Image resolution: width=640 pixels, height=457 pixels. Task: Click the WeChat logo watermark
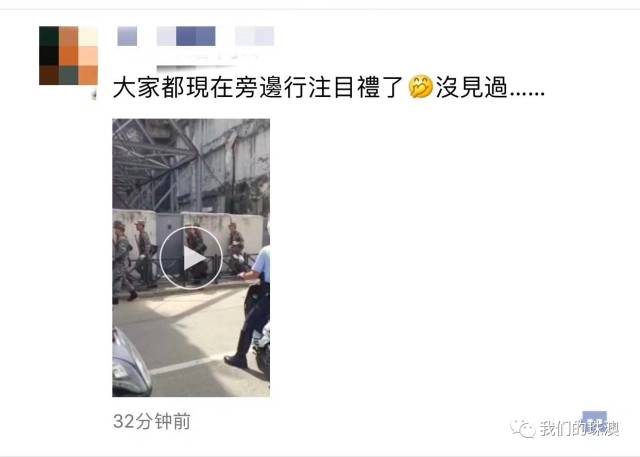click(523, 428)
